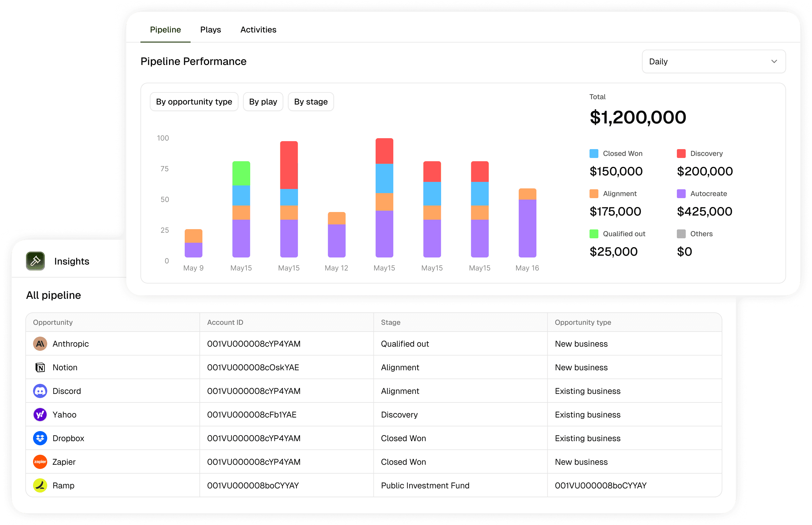This screenshot has height=525, width=812.
Task: Group chart By play
Action: pos(263,102)
